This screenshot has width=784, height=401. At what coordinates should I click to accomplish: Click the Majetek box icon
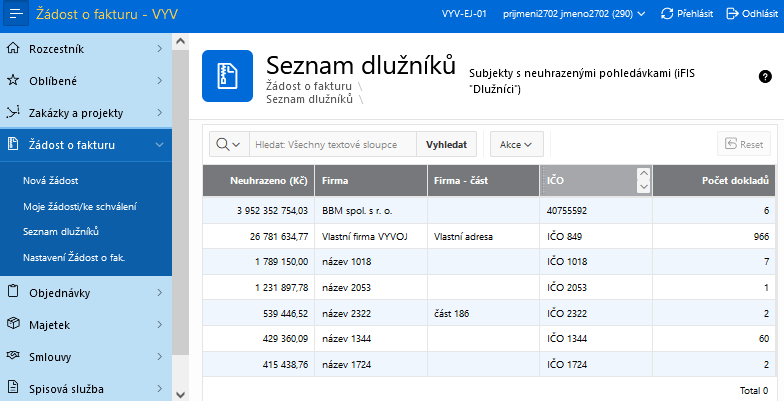(13, 324)
